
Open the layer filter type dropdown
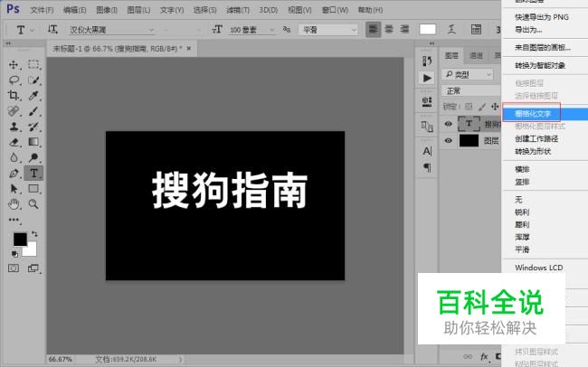pos(468,75)
